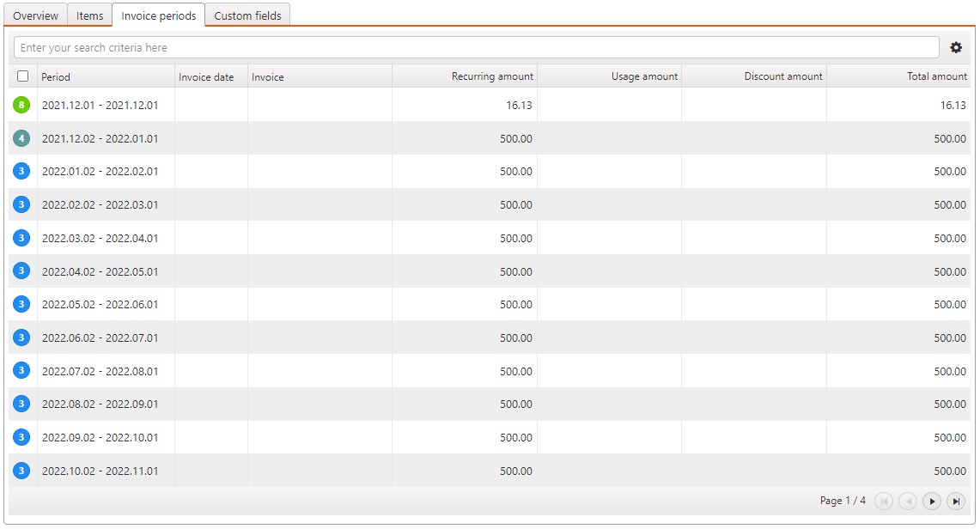Go to the first page of periods

884,502
